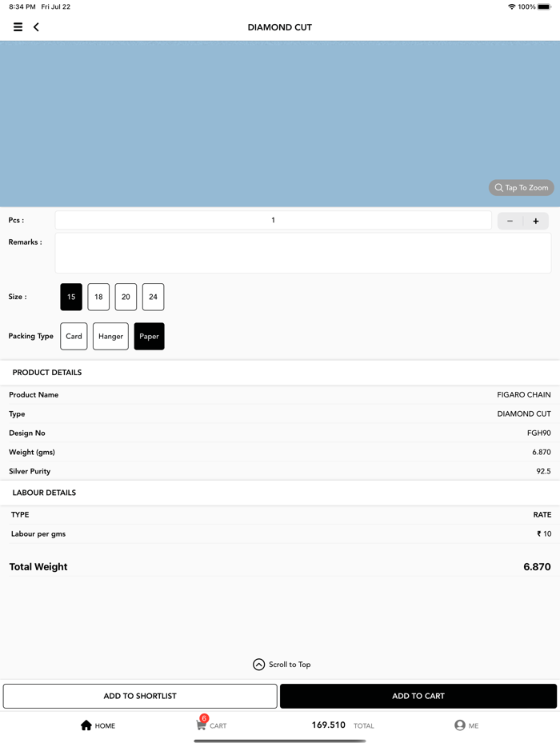Click into the Remarks text box
Image resolution: width=560 pixels, height=747 pixels.
pyautogui.click(x=303, y=253)
